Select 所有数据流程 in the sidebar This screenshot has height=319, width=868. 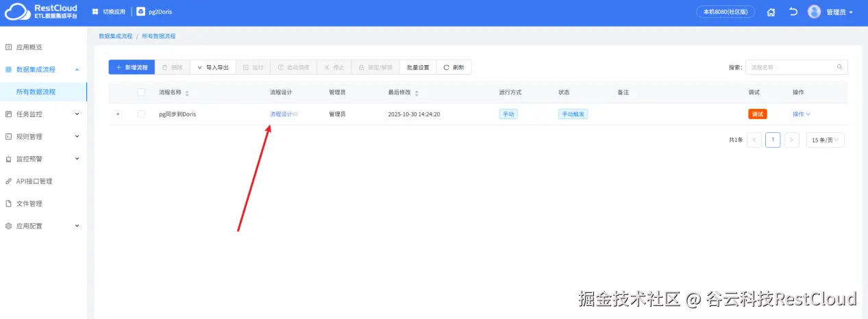(36, 91)
